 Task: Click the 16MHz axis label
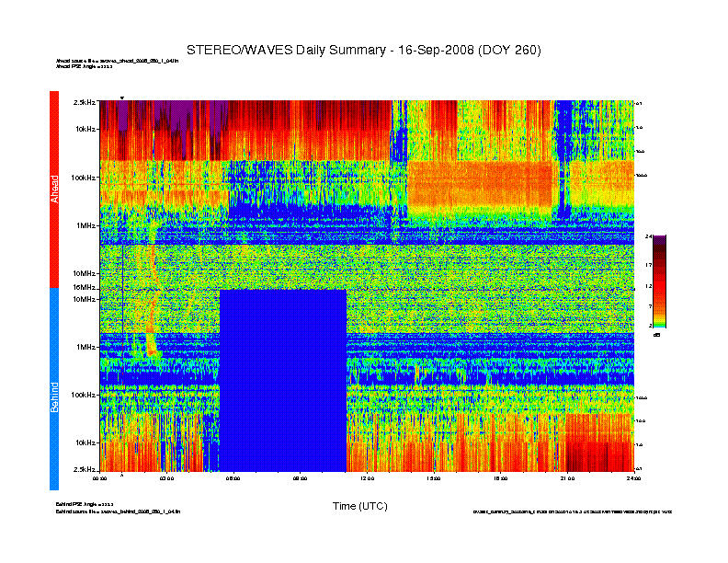(85, 288)
